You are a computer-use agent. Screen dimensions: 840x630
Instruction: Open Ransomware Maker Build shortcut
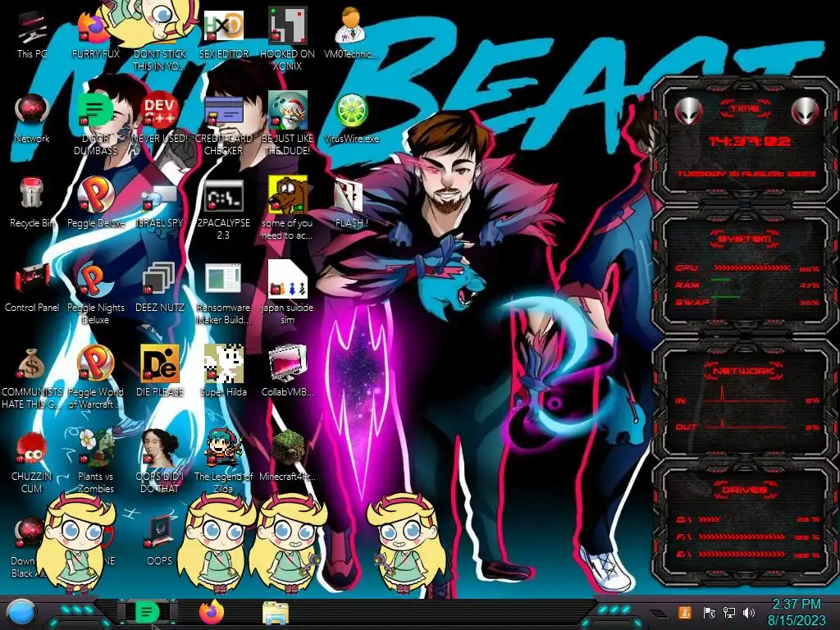223,294
